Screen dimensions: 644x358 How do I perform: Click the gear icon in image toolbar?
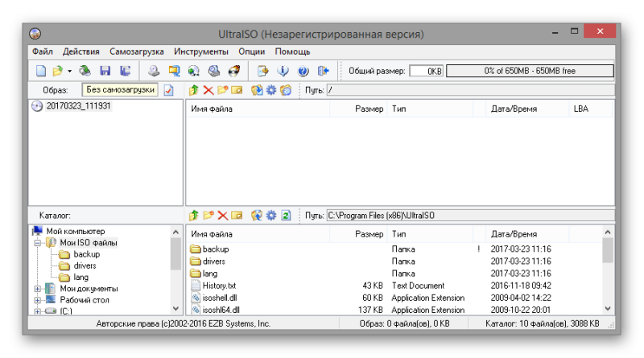click(271, 90)
